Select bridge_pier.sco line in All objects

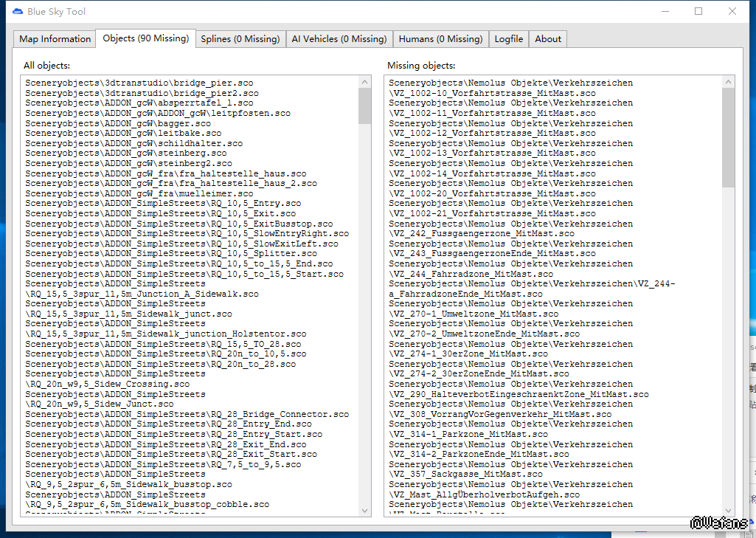139,83
